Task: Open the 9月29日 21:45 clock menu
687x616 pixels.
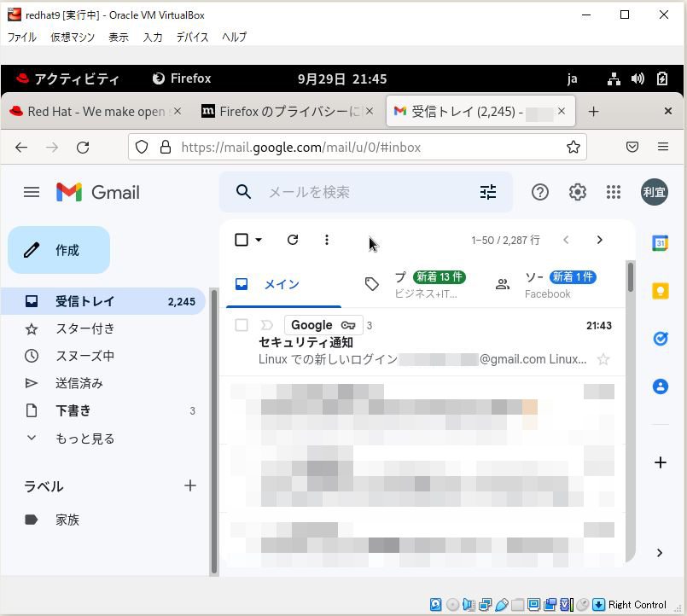Action: pyautogui.click(x=342, y=78)
